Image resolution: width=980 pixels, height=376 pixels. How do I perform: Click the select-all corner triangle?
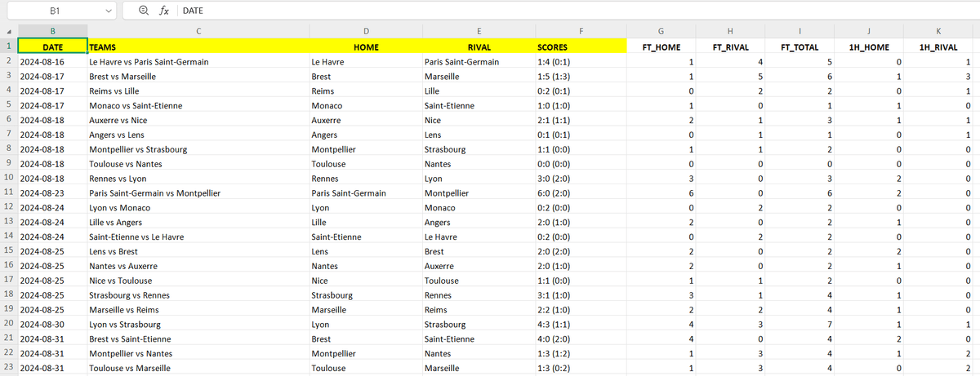tap(8, 31)
